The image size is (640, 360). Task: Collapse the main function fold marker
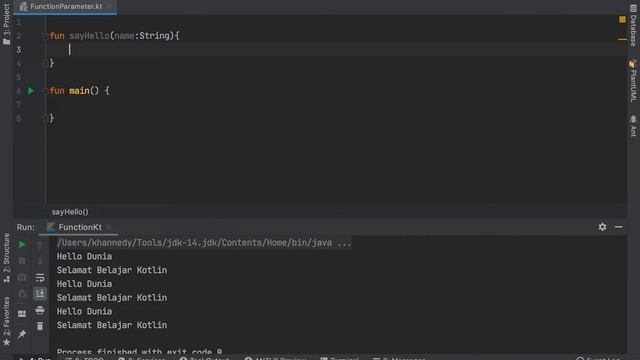pyautogui.click(x=45, y=91)
